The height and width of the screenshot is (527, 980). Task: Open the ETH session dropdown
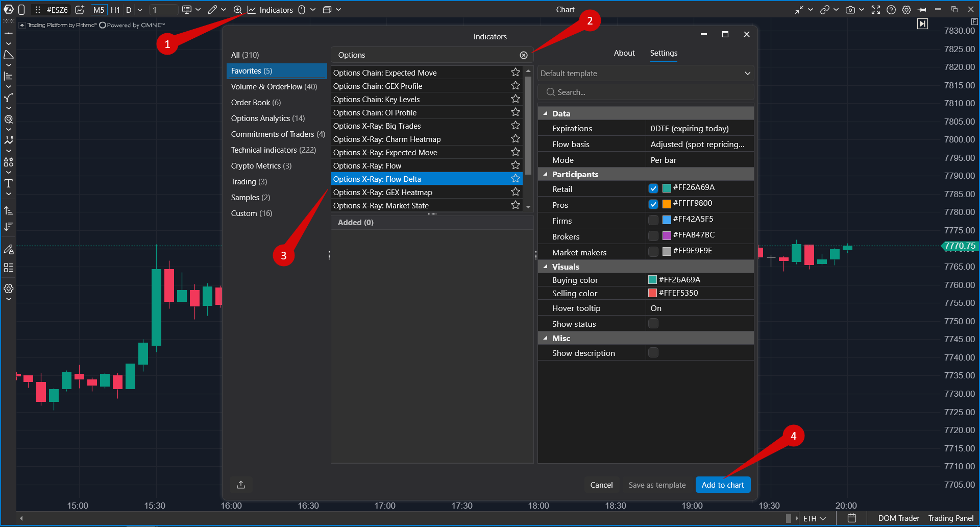pos(814,518)
